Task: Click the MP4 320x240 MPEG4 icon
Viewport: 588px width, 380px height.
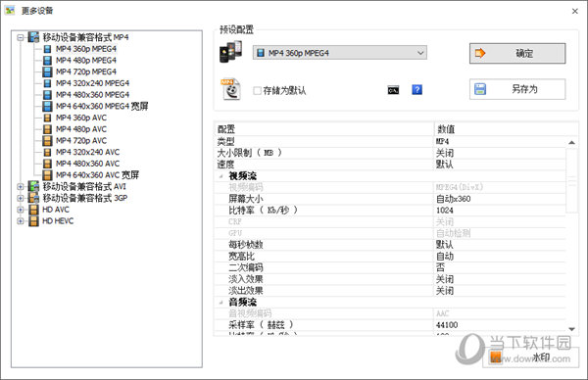Action: pos(47,83)
